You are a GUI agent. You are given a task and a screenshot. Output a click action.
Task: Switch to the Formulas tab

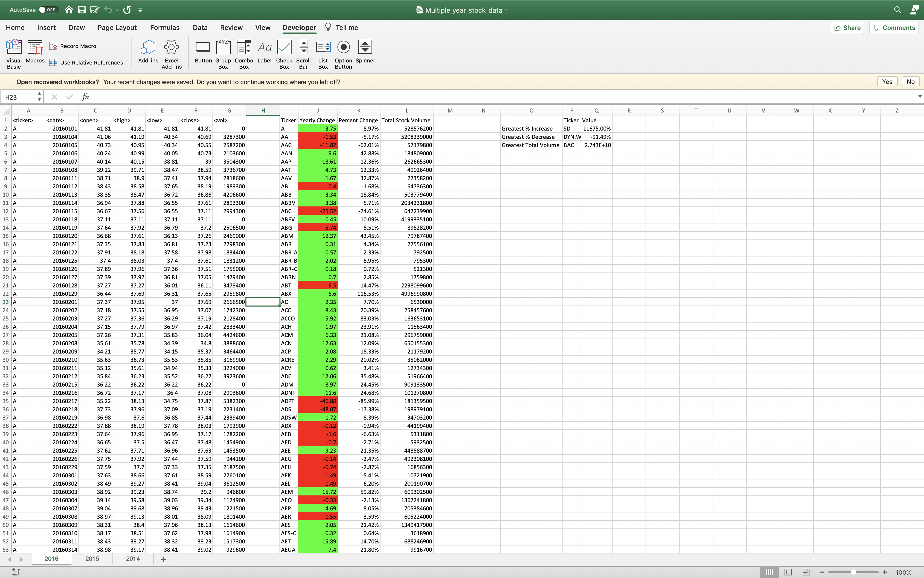click(164, 28)
